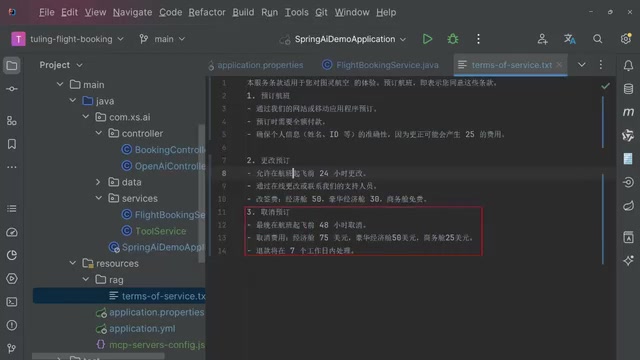
Task: Open Notifications bell icon
Action: click(629, 66)
